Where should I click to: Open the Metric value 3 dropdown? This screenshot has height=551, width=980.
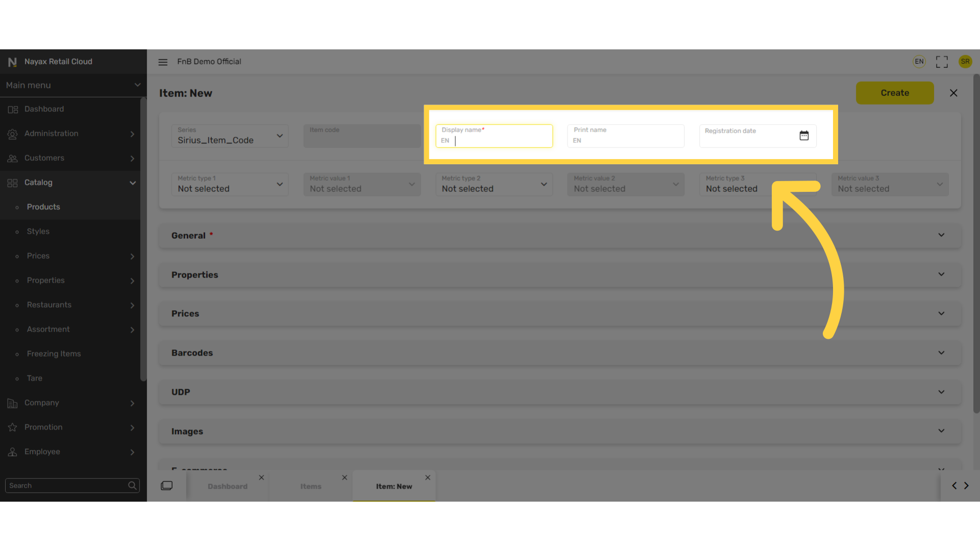(890, 185)
